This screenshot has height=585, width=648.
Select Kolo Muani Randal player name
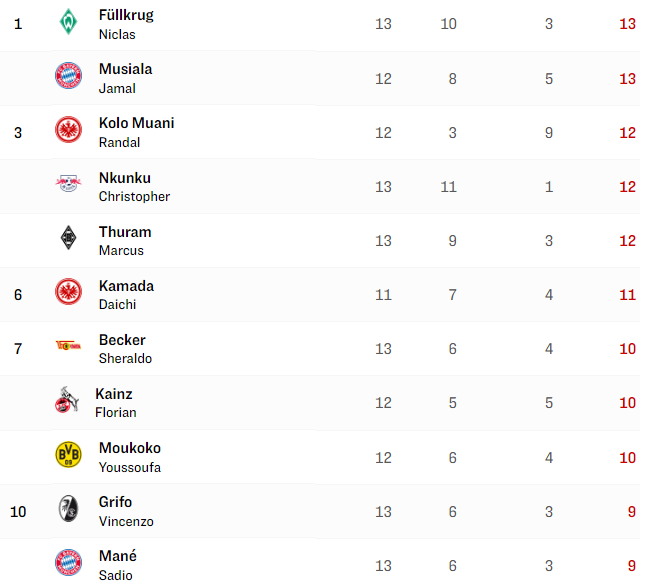(x=136, y=133)
